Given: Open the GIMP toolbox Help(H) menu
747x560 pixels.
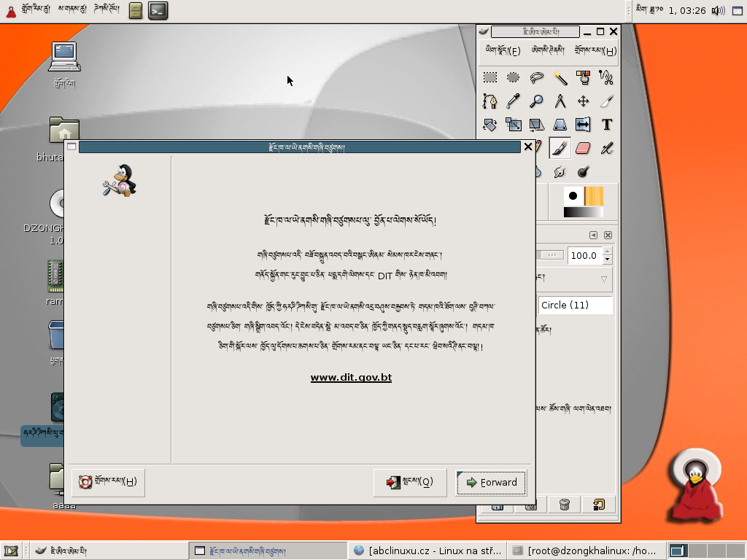Looking at the screenshot, I should 595,50.
